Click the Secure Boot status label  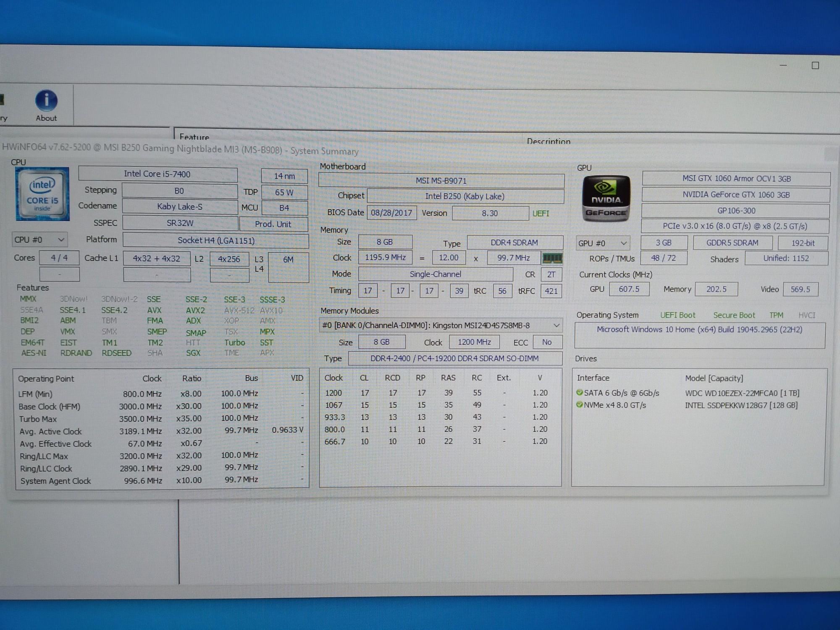coord(734,315)
